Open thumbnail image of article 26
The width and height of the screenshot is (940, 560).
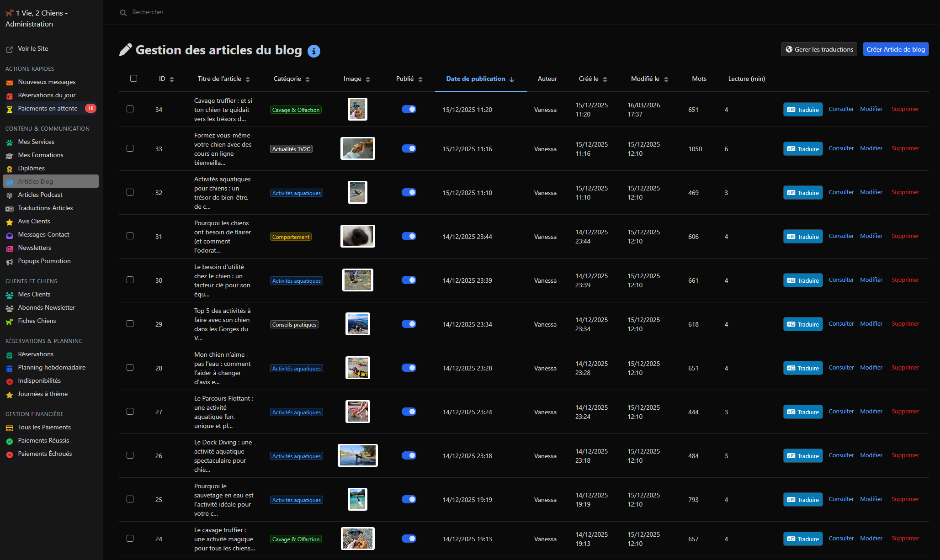coord(358,455)
